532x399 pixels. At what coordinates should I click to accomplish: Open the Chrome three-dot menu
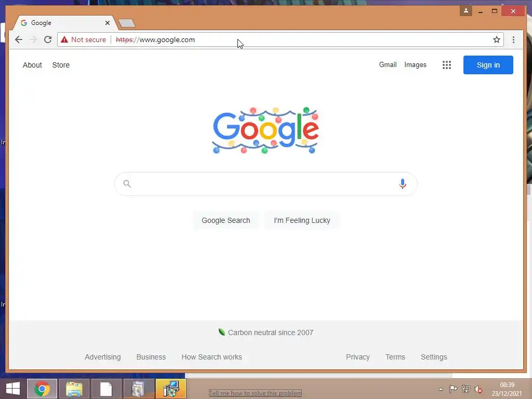click(513, 39)
